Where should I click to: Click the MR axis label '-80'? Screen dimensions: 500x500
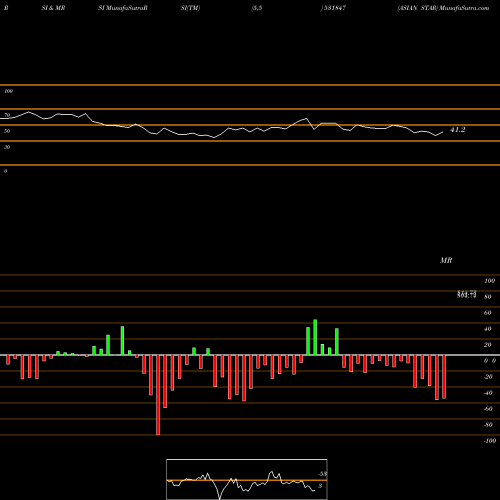click(488, 425)
